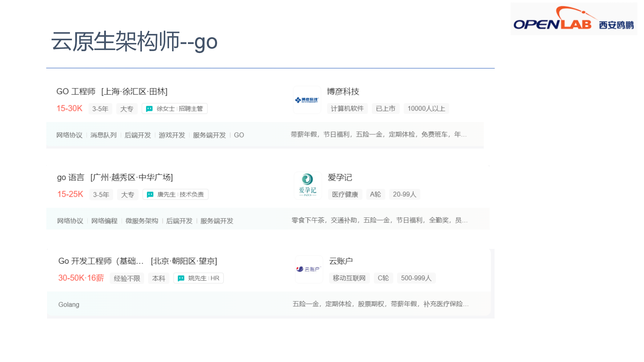The image size is (644, 362).
Task: Click the 爱孕记 company logo
Action: [x=307, y=186]
